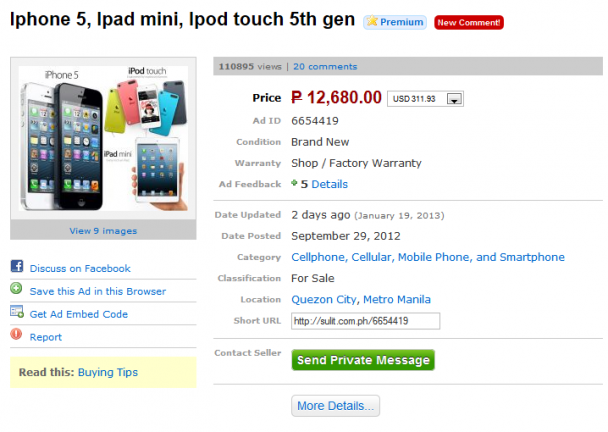Click the Get Ad Embed Code icon
The width and height of the screenshot is (608, 432).
coord(16,313)
